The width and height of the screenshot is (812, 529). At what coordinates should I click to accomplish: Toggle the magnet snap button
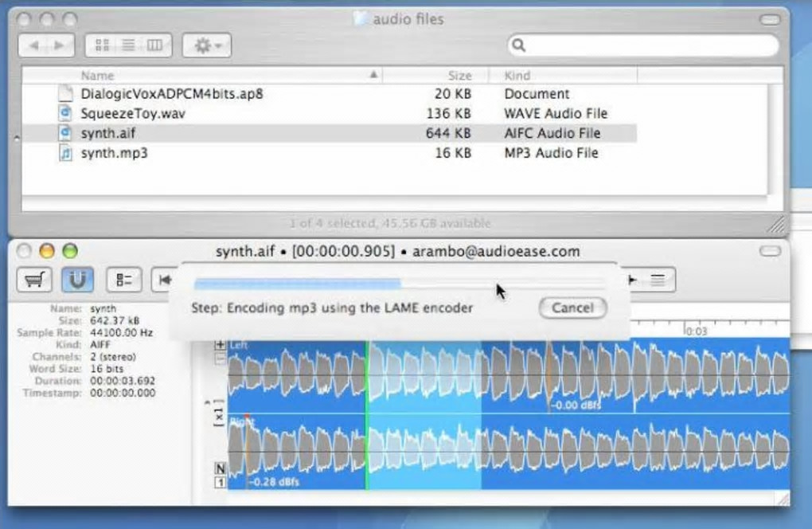tap(78, 280)
